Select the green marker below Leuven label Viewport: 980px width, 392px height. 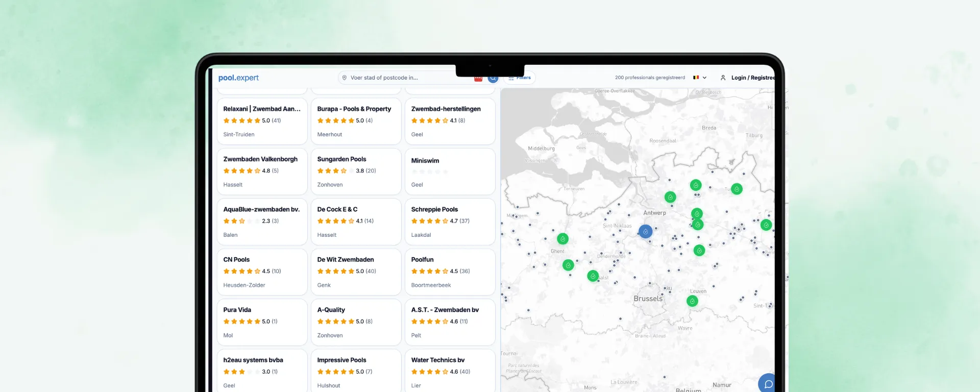[692, 301]
